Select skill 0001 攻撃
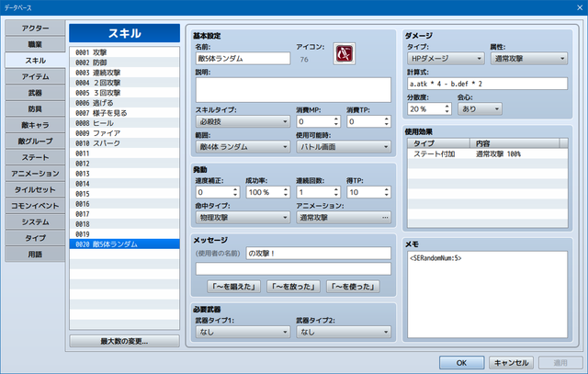The width and height of the screenshot is (588, 374). pyautogui.click(x=125, y=52)
